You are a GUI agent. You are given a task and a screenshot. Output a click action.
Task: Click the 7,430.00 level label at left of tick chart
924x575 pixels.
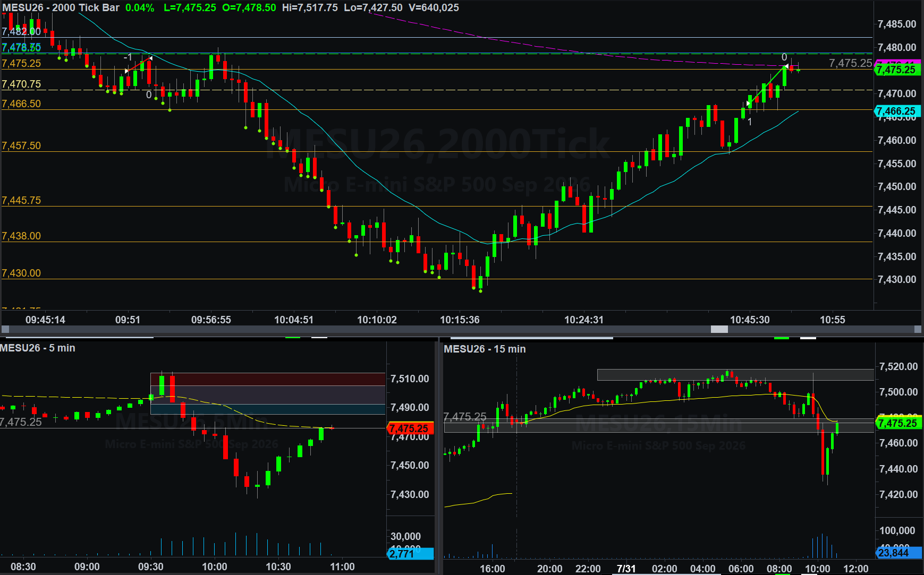21,273
